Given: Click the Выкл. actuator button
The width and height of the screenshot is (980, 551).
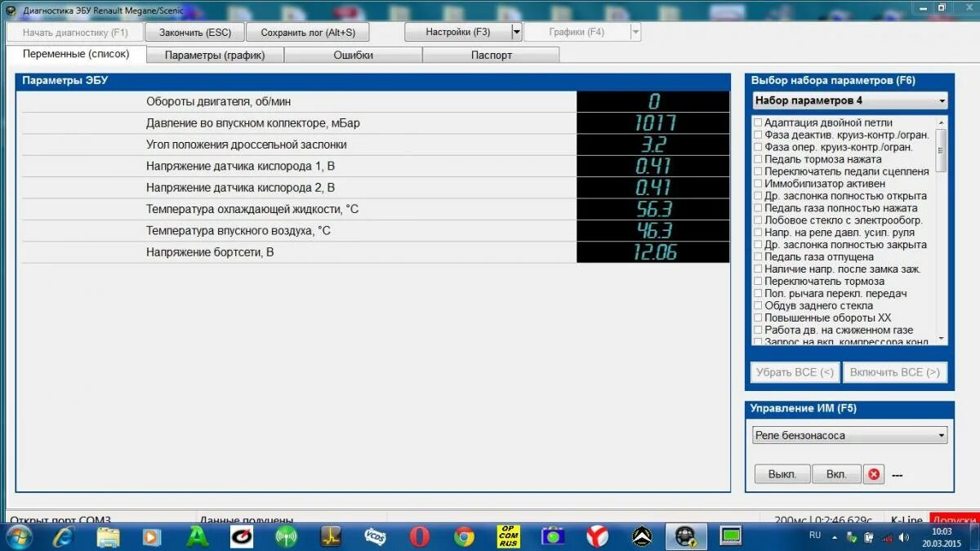Looking at the screenshot, I should (x=782, y=474).
